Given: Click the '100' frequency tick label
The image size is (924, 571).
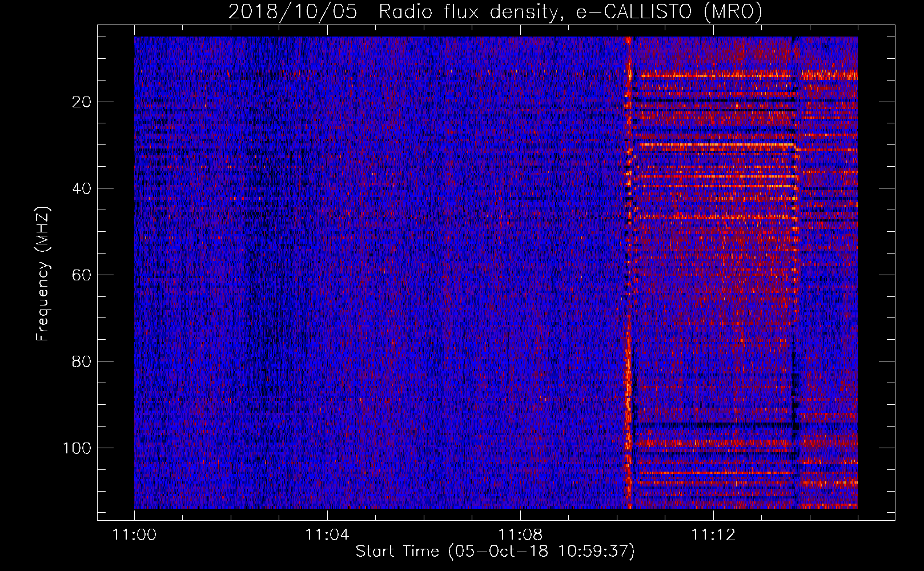Looking at the screenshot, I should (x=77, y=448).
